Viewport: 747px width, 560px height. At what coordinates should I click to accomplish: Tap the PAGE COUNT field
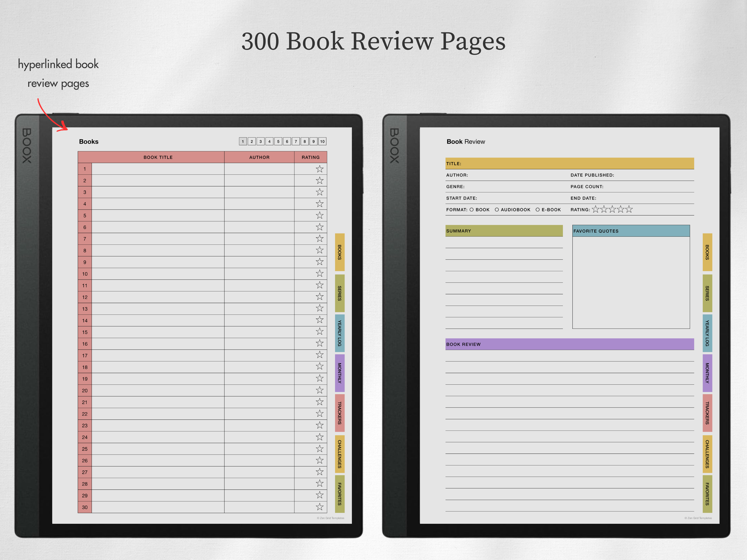click(x=632, y=186)
